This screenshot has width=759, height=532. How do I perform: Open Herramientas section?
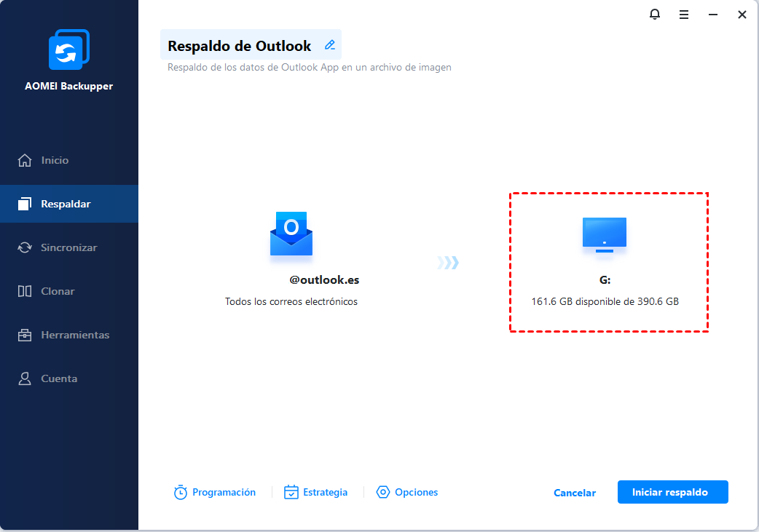69,335
